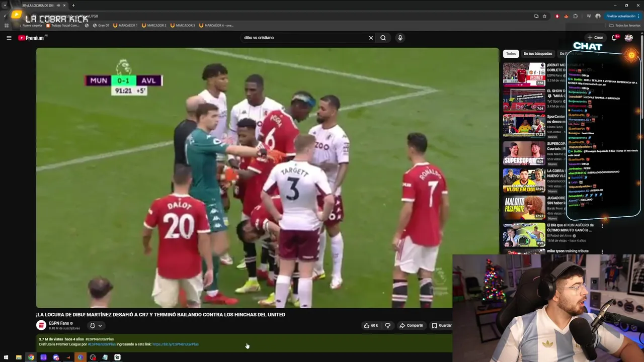Open 'El Día que el KUN AGÜERO' title
Screen dimensions: 644x362
tap(571, 228)
